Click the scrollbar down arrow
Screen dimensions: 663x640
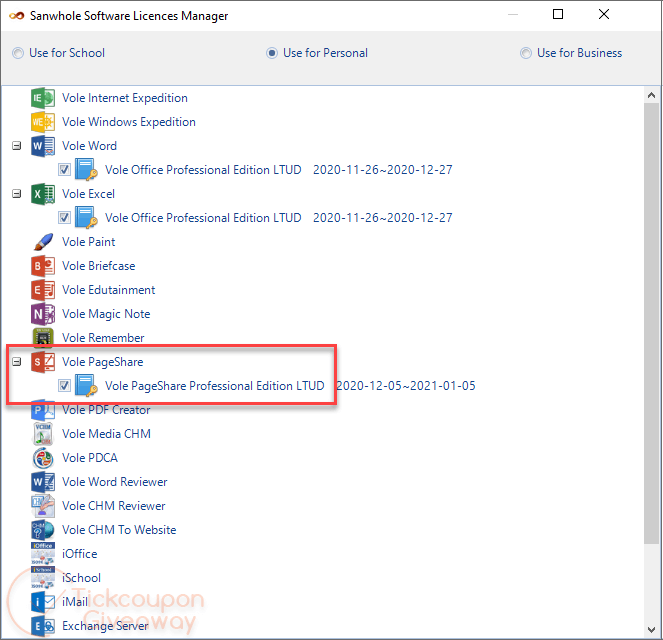[x=652, y=630]
